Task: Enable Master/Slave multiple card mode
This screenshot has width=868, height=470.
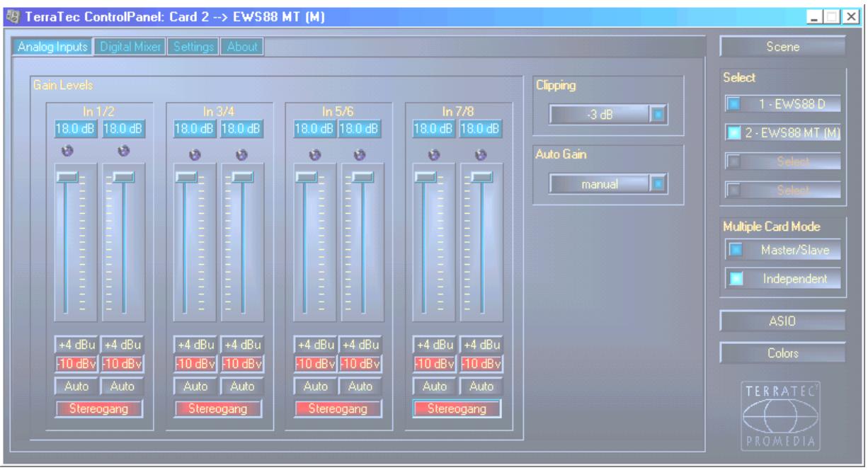Action: coord(782,249)
